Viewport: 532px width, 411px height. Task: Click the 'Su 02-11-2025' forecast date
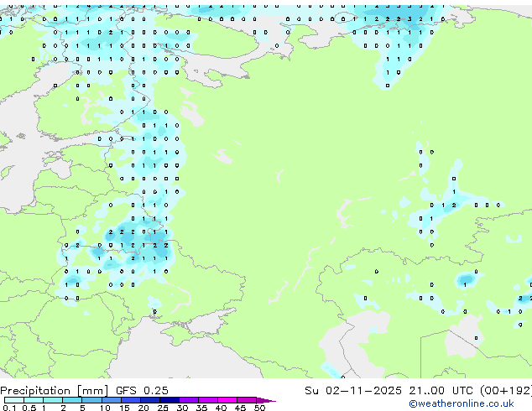tap(353, 391)
